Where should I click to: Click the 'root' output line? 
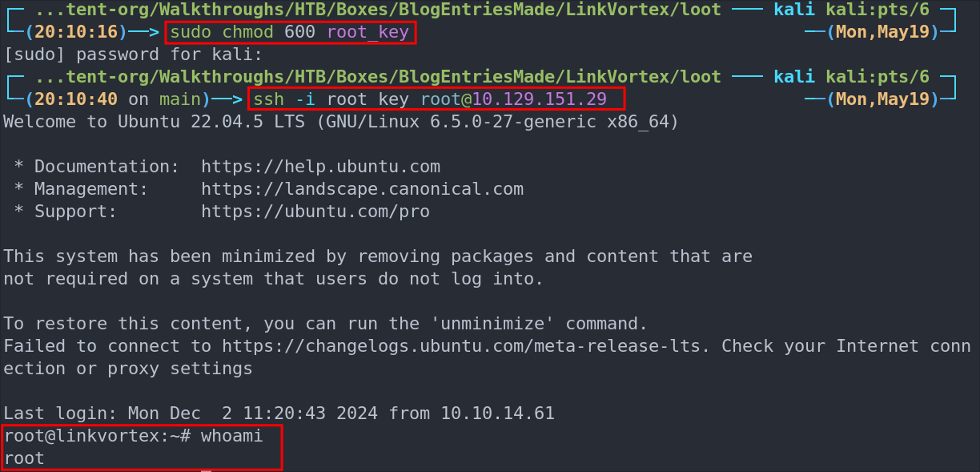(x=24, y=458)
